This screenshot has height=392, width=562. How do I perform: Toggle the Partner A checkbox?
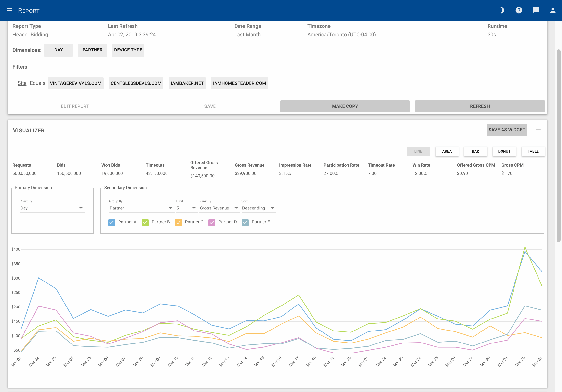tap(112, 222)
